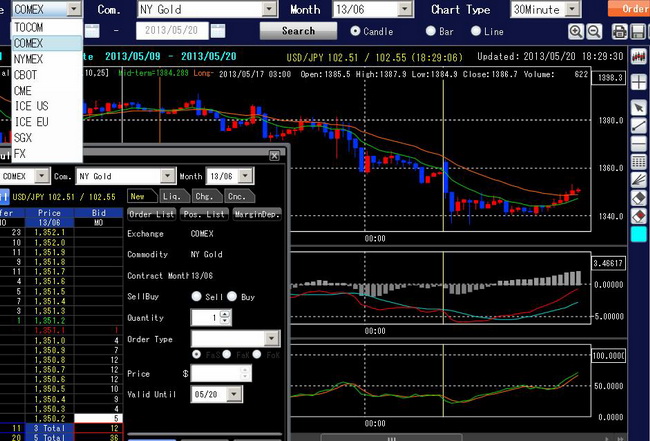This screenshot has width=650, height=441.
Task: Click the orange Order button
Action: 629,9
